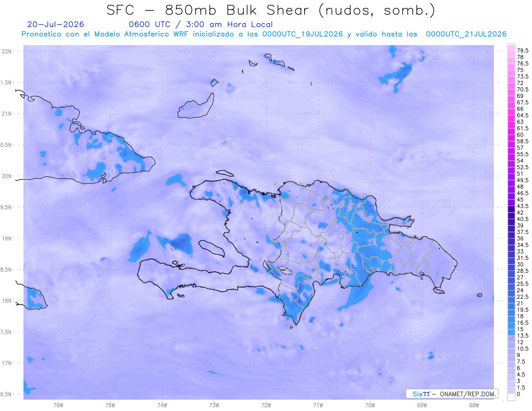Click the topmost pale pink color scale swatch
The height and width of the screenshot is (411, 532).
[x=511, y=47]
